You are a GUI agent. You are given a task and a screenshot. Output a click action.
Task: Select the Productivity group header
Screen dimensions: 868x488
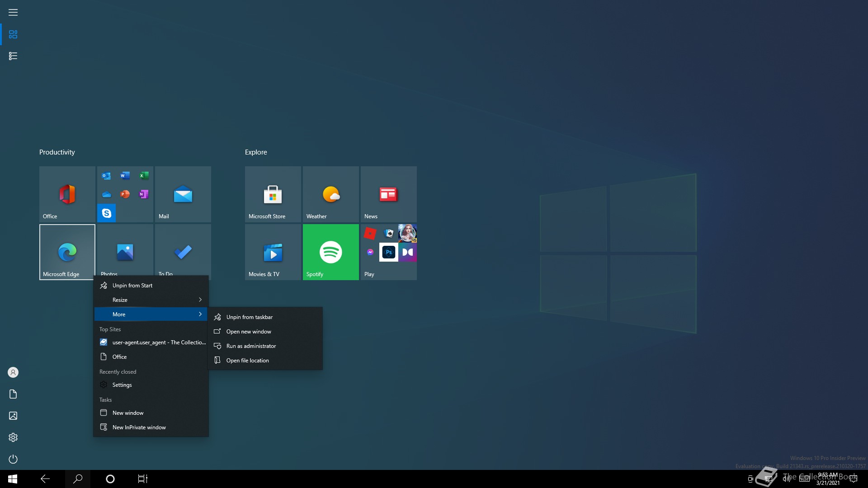[x=57, y=152]
